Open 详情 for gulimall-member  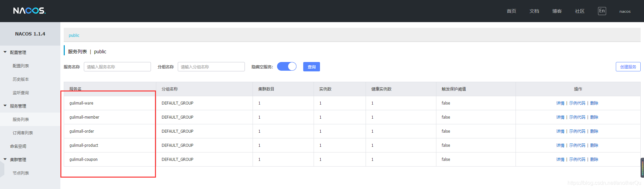[560, 117]
